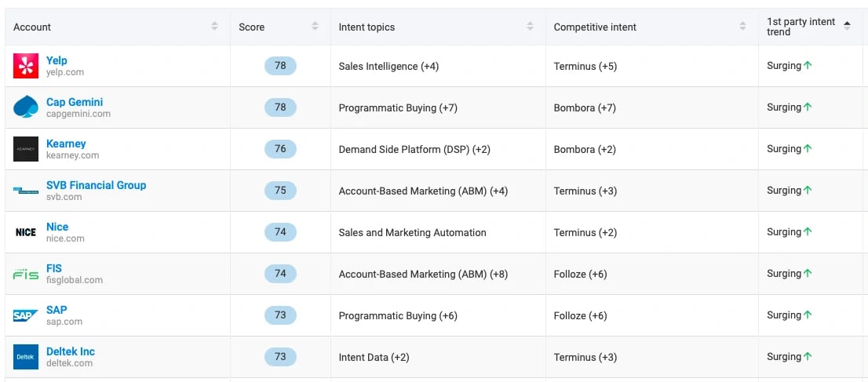The image size is (868, 382).
Task: Click the Surging label in SAP row
Action: click(x=784, y=315)
